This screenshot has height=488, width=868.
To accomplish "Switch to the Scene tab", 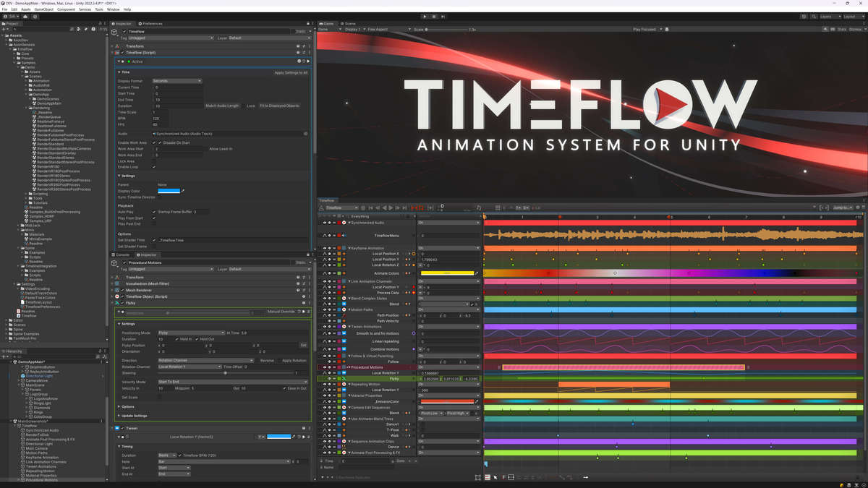I will [x=349, y=24].
